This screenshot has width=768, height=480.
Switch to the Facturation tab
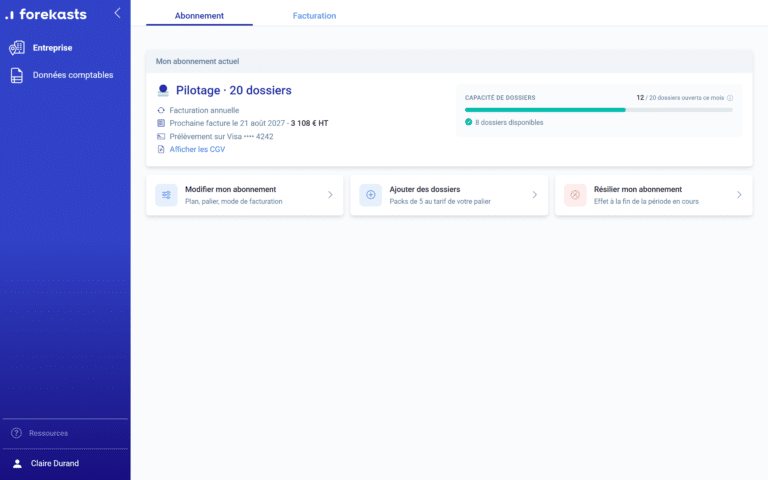314,16
